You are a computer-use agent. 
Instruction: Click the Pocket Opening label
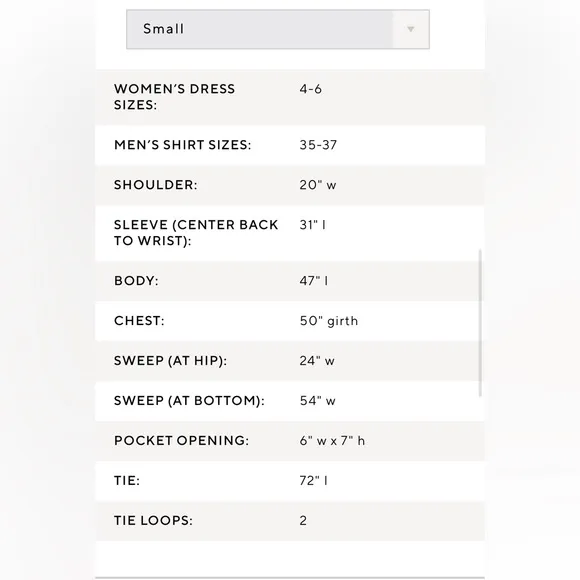pos(181,441)
